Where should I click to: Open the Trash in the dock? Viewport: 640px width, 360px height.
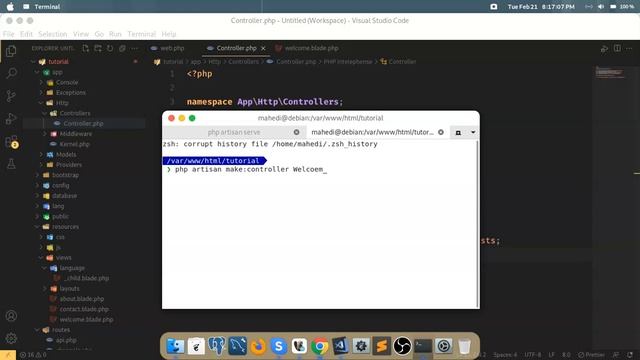click(x=464, y=346)
